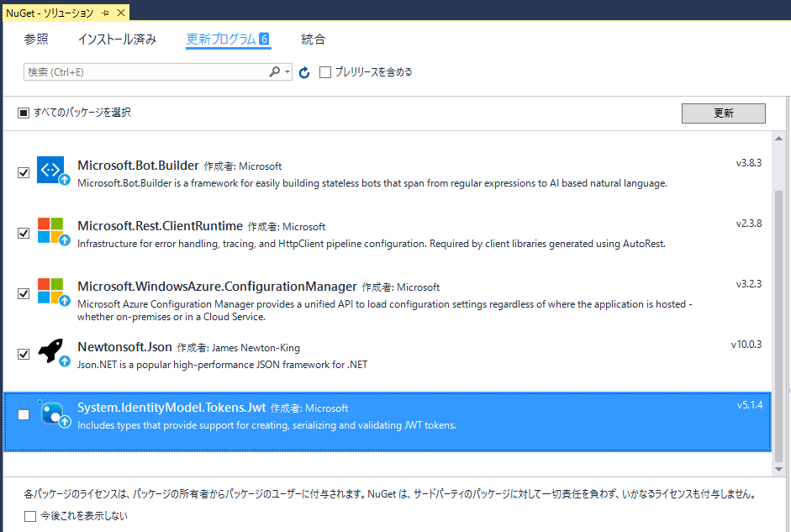Click the 更新 button
Image resolution: width=791 pixels, height=532 pixels.
point(724,113)
